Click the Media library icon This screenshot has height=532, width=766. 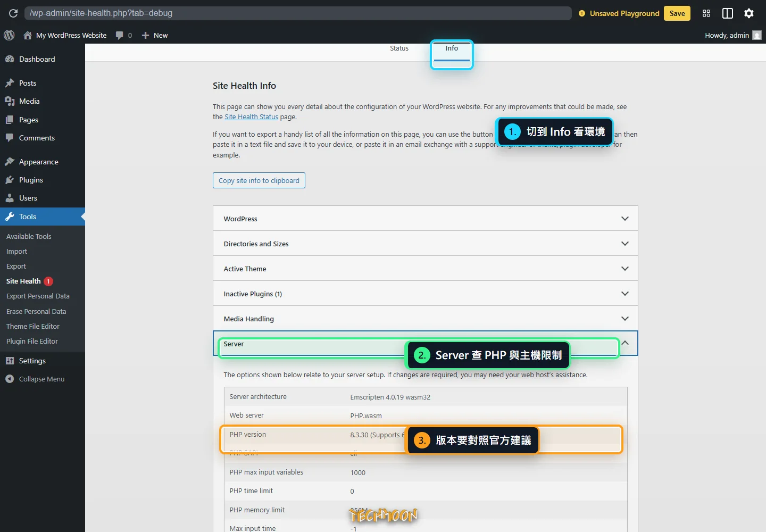(10, 101)
